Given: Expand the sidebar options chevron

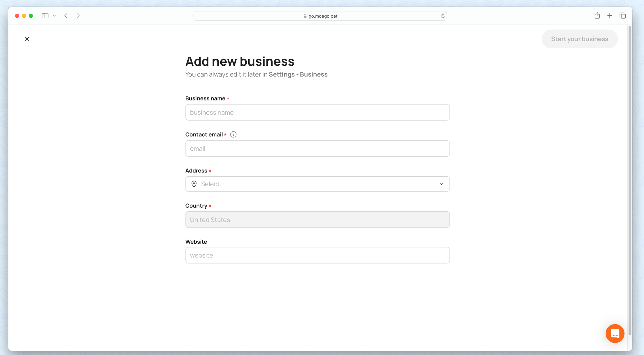Looking at the screenshot, I should [54, 16].
